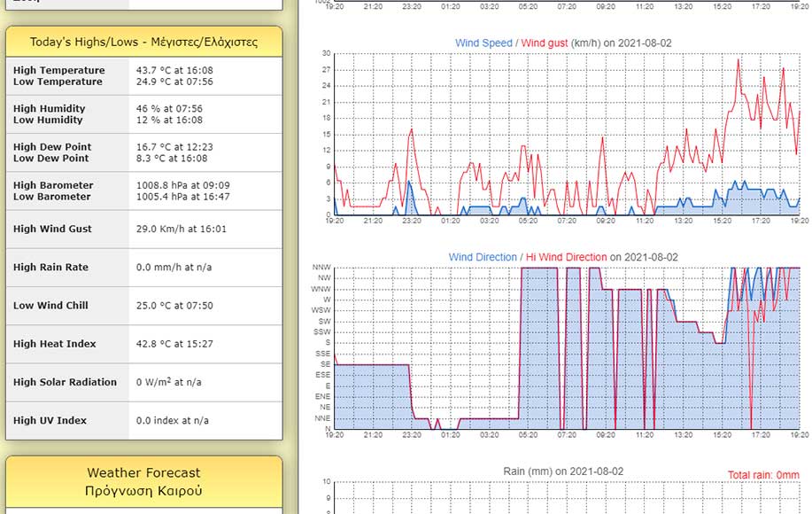
Task: Click the Low Humidity label
Action: [x=48, y=120]
